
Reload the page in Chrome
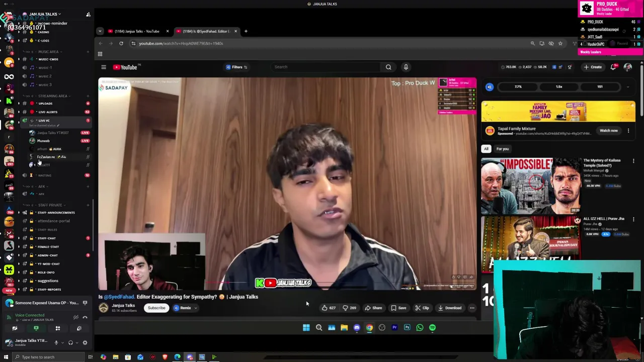click(x=121, y=43)
